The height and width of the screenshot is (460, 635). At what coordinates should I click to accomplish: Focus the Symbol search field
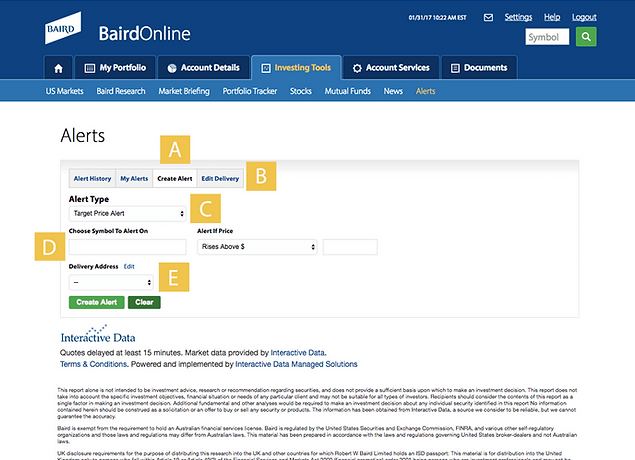pyautogui.click(x=547, y=37)
